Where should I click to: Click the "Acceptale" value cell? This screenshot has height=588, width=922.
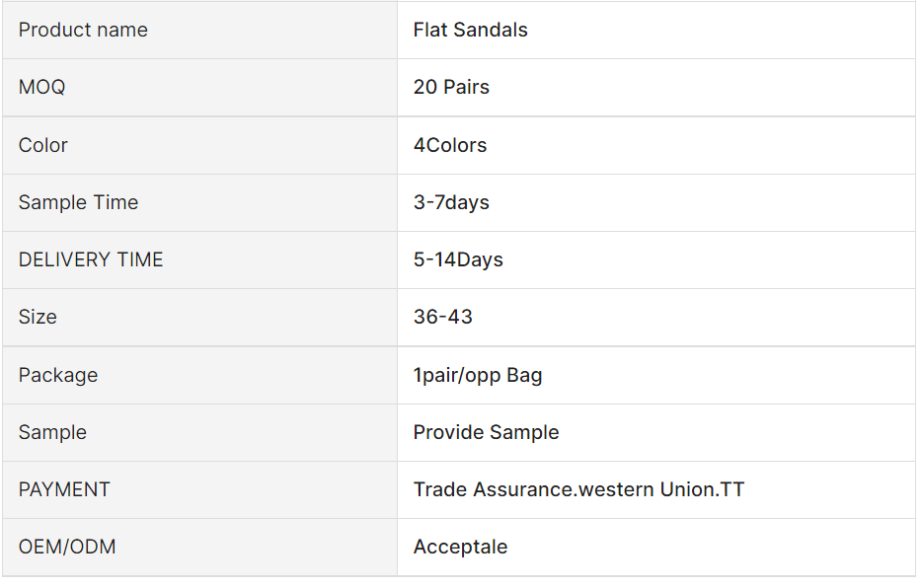(x=460, y=547)
